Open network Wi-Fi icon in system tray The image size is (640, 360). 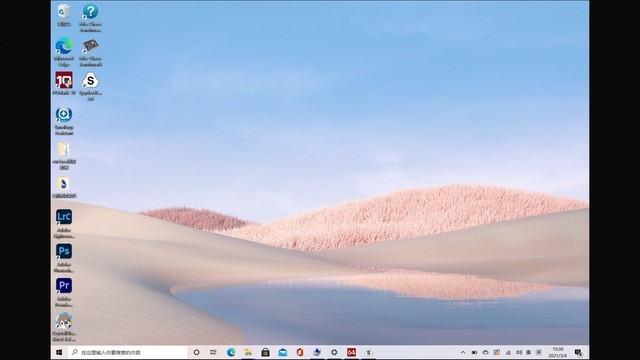pyautogui.click(x=508, y=352)
